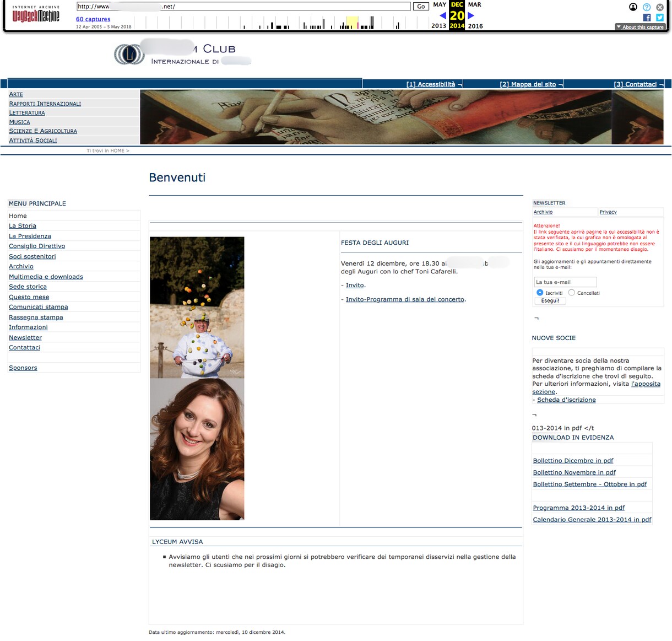Open Mappa del sito link
Image resolution: width=672 pixels, height=641 pixels.
tap(528, 84)
